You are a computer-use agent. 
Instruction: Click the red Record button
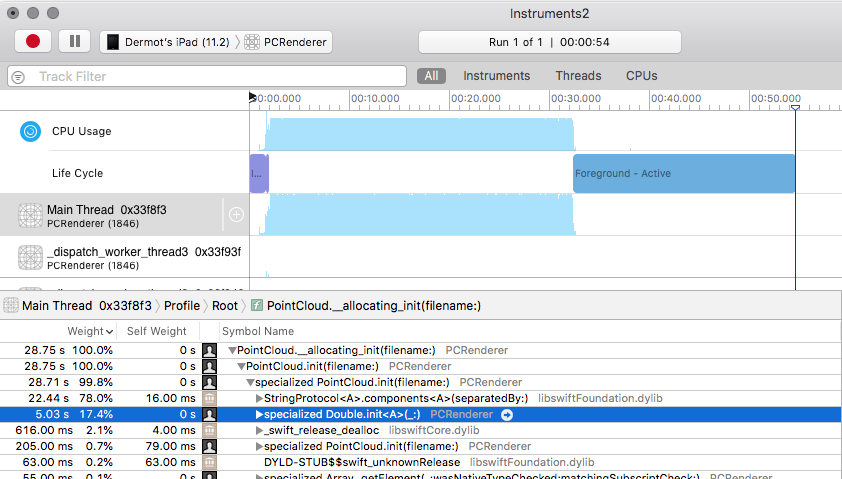(x=33, y=42)
